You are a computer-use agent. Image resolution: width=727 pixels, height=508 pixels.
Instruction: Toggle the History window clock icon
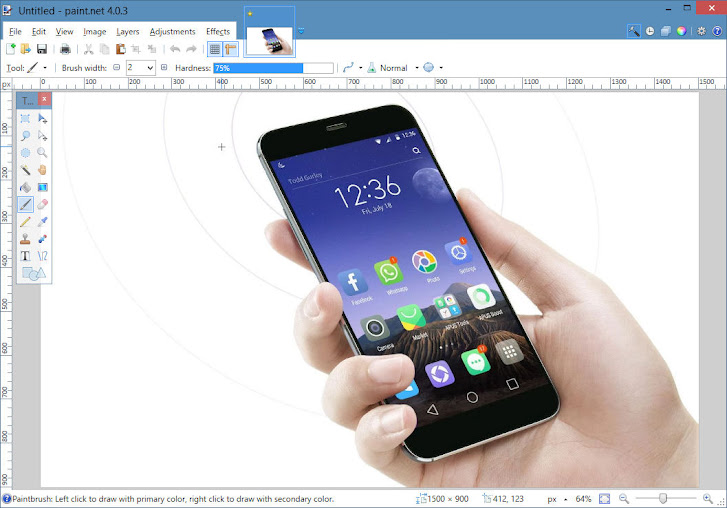pyautogui.click(x=650, y=31)
